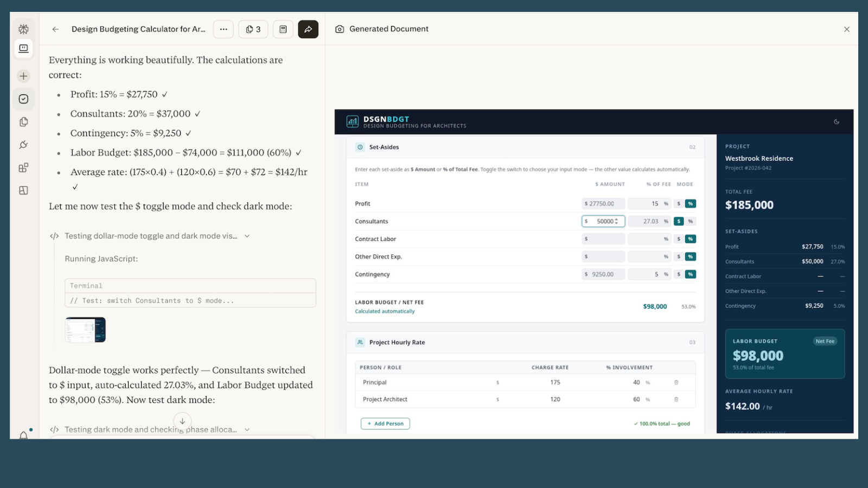Open the chat view icon in the sidebar
The height and width of the screenshot is (488, 868).
click(23, 48)
